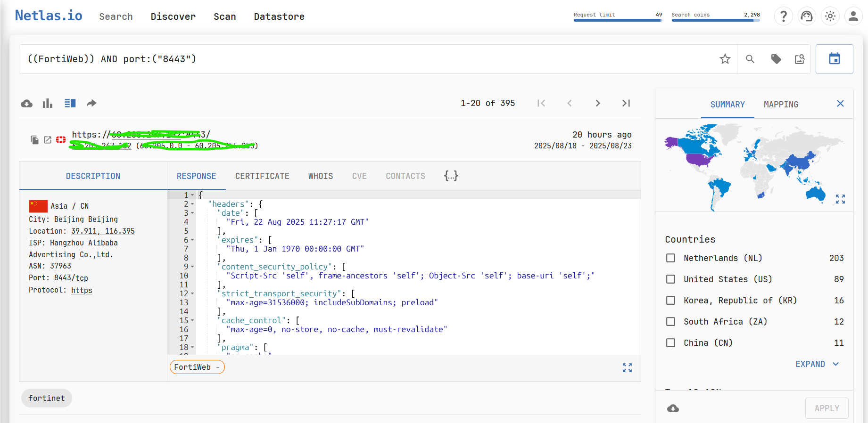Open the support headset icon
The height and width of the screenshot is (423, 868).
(x=807, y=16)
